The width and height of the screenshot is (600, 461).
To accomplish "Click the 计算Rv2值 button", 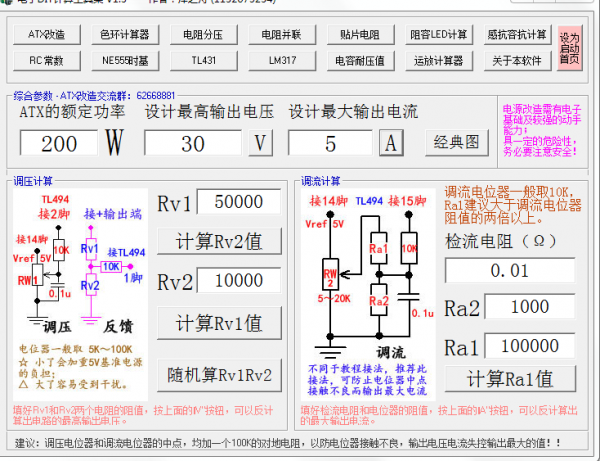I will [x=218, y=242].
